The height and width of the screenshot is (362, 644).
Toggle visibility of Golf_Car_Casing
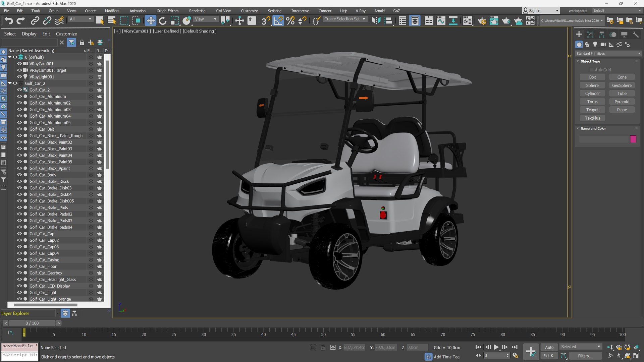(19, 260)
